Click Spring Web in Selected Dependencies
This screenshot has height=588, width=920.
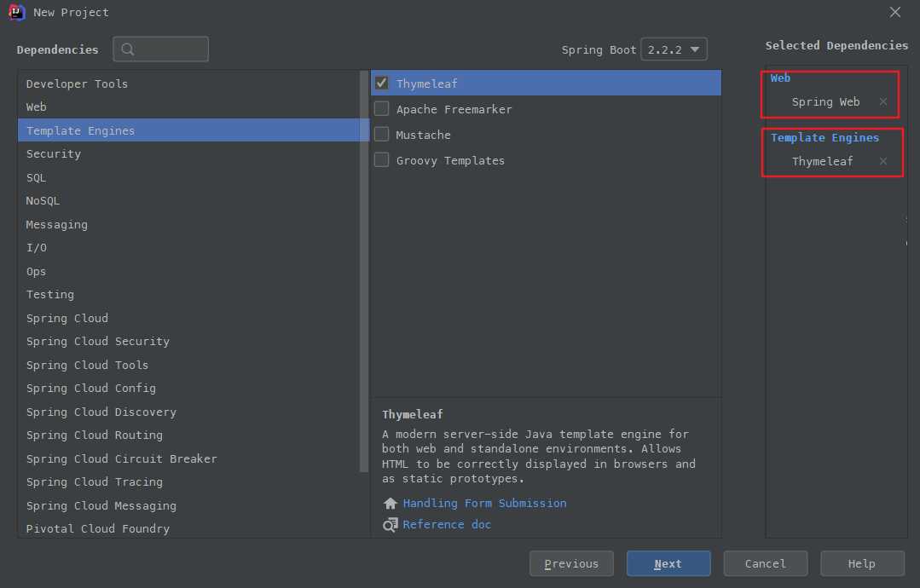pyautogui.click(x=825, y=102)
